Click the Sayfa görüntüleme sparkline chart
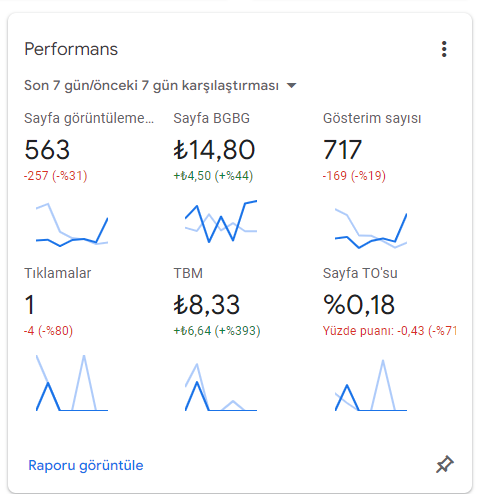 pyautogui.click(x=72, y=225)
